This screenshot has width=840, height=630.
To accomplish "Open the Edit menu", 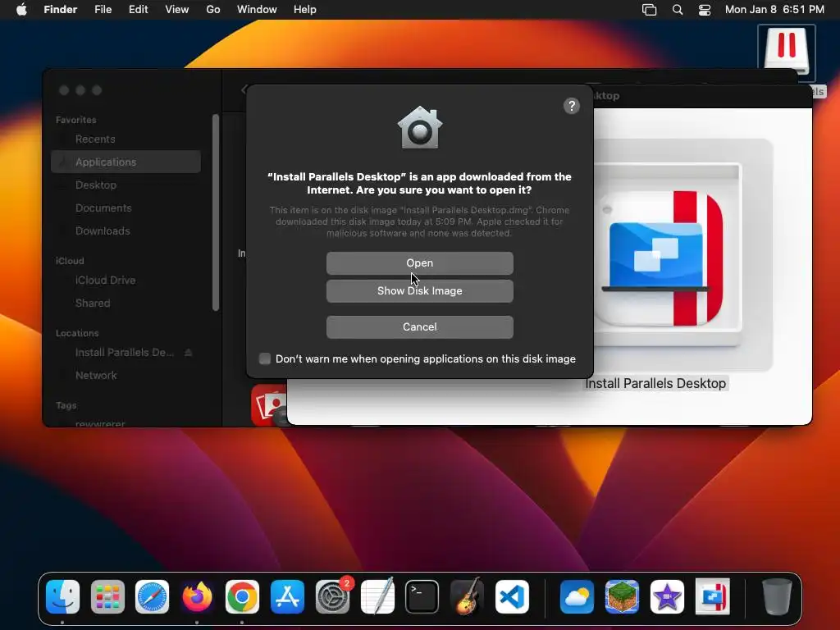I will (138, 10).
